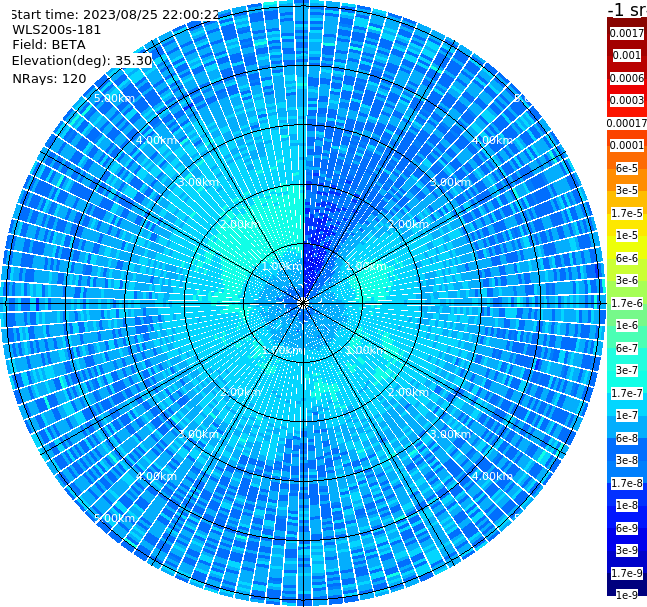Click the 5.00km ring label in upper-left quadrant
Screen dimensions: 647x607
coord(114,98)
